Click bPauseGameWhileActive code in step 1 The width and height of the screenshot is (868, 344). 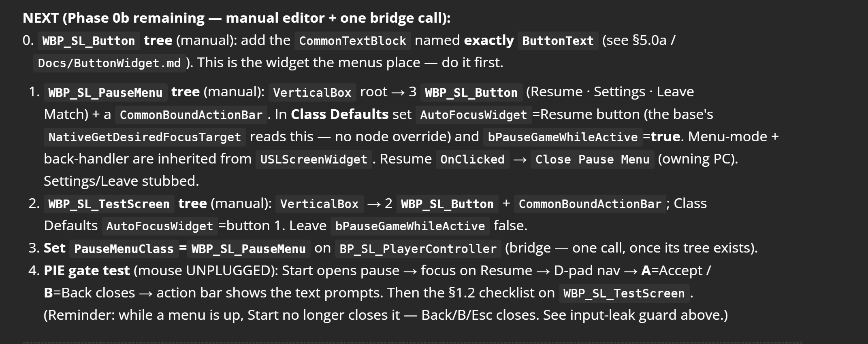pos(563,137)
